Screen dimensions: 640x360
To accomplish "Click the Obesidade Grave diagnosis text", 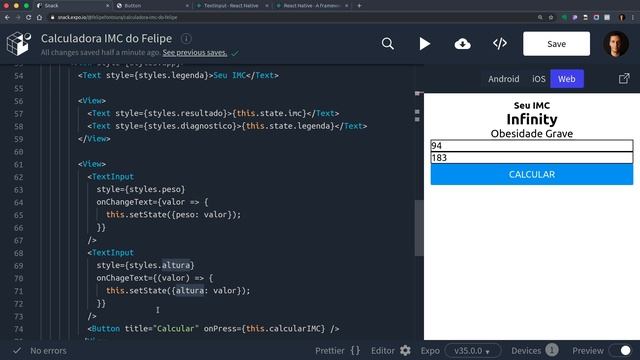I will coord(532,133).
